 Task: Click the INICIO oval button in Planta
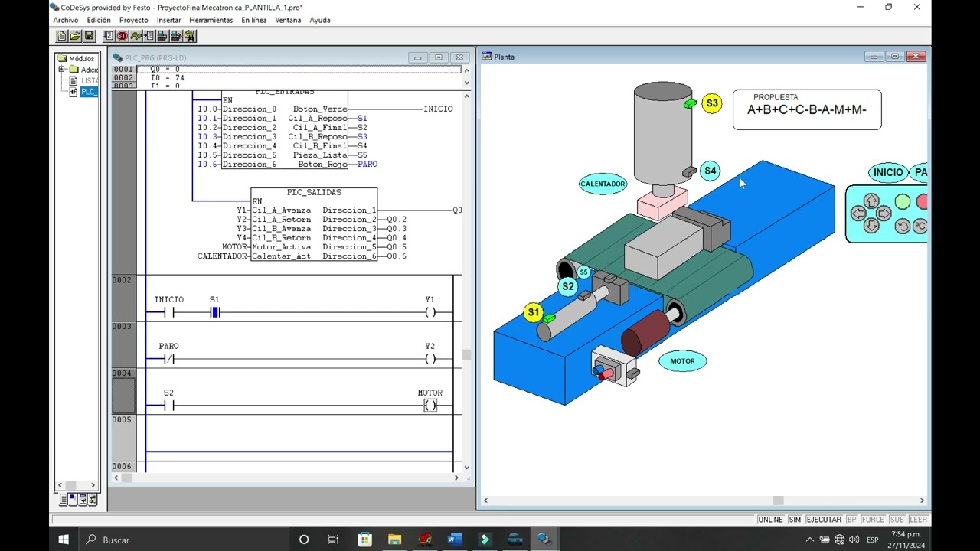pos(888,172)
